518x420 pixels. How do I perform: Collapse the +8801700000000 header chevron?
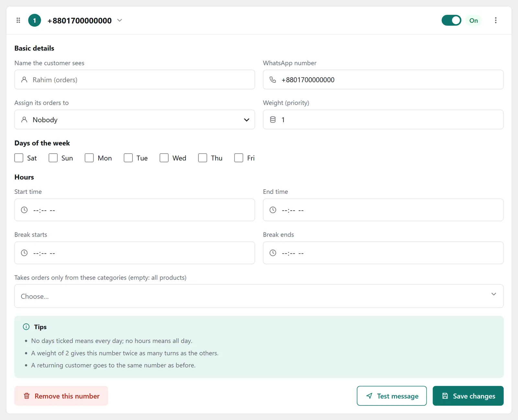[x=120, y=20]
